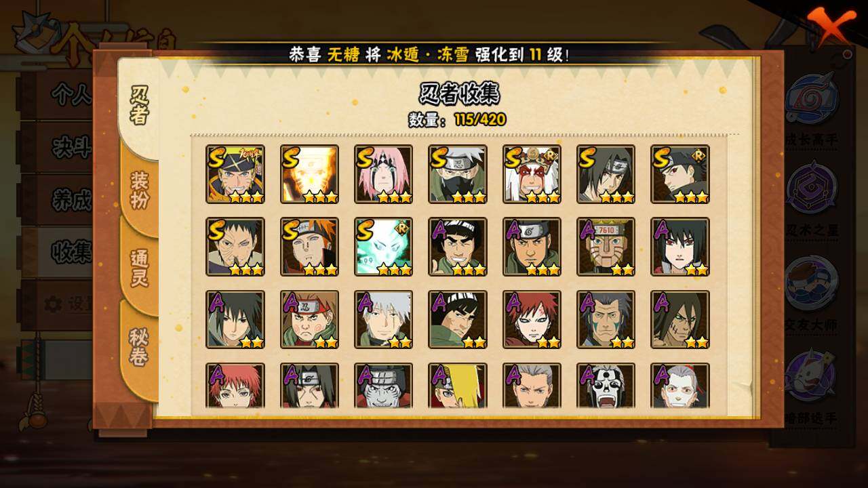Viewport: 868px width, 488px height.
Task: Open the 秘卷 tab
Action: tap(139, 346)
